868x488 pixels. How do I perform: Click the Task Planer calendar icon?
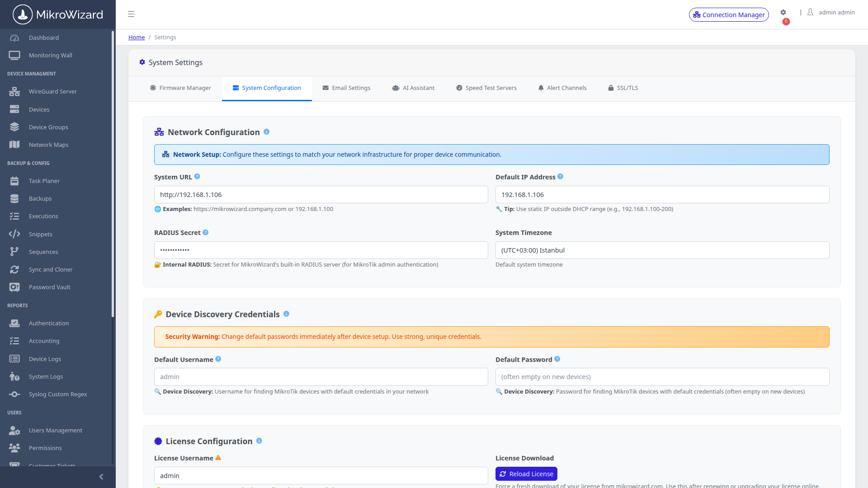(x=14, y=181)
